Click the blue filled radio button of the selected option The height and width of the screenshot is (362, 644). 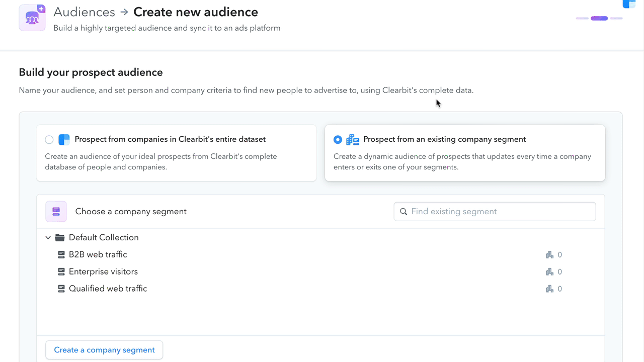338,139
